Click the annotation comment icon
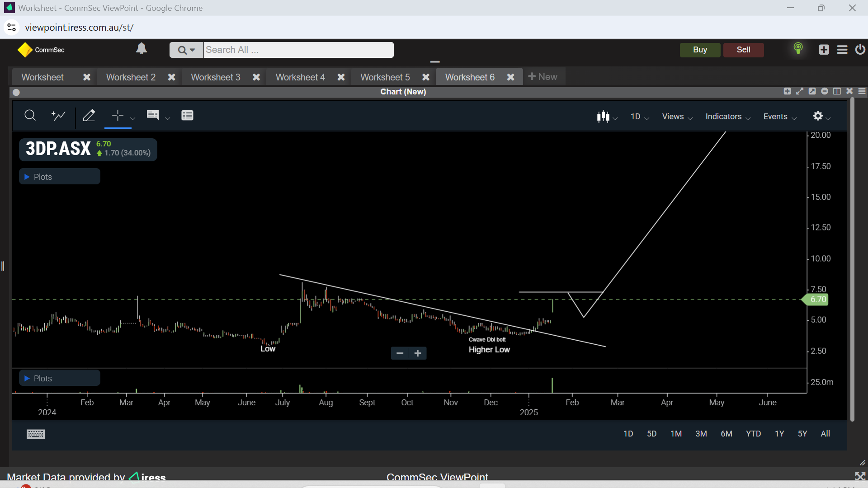The width and height of the screenshot is (868, 488). (153, 116)
